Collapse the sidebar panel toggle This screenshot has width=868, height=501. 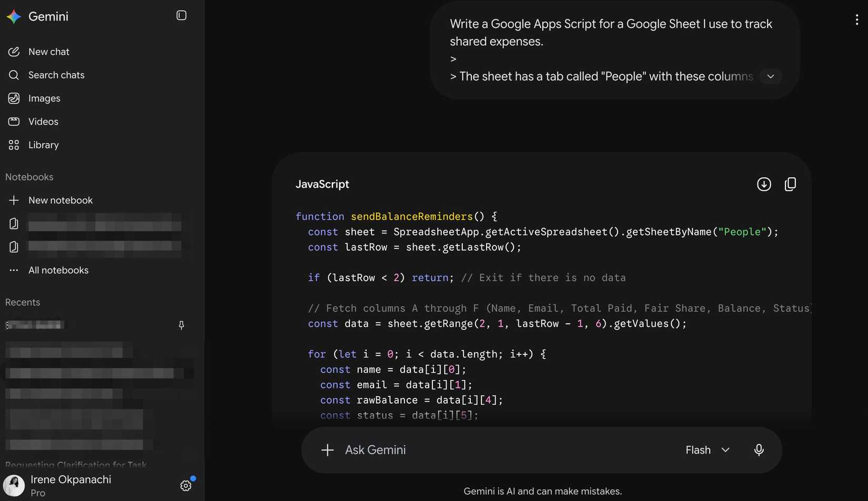click(181, 15)
